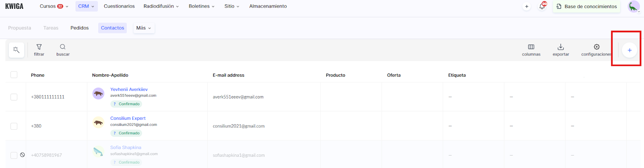Open the Cuestionarios menu item
The height and width of the screenshot is (168, 644).
pos(119,6)
